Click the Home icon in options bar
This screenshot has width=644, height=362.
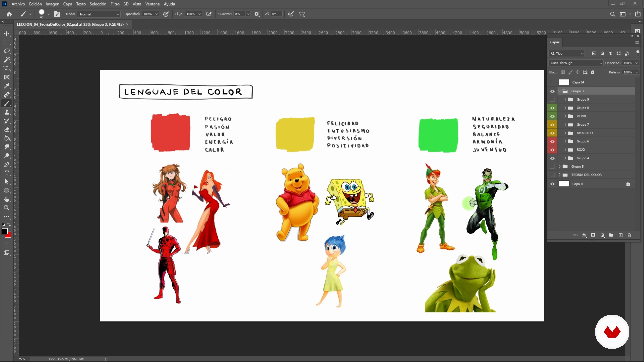click(x=9, y=14)
